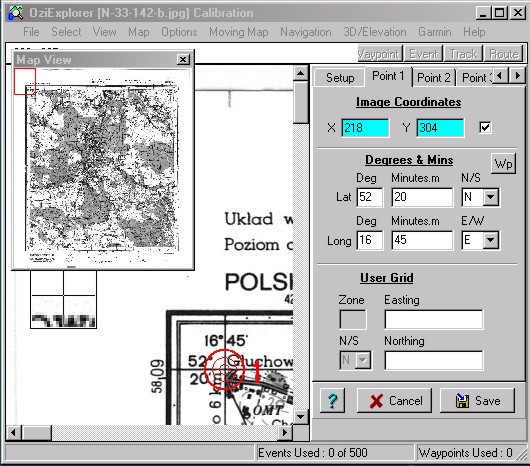Click the longitude minutes field
530x466 pixels.
[422, 240]
